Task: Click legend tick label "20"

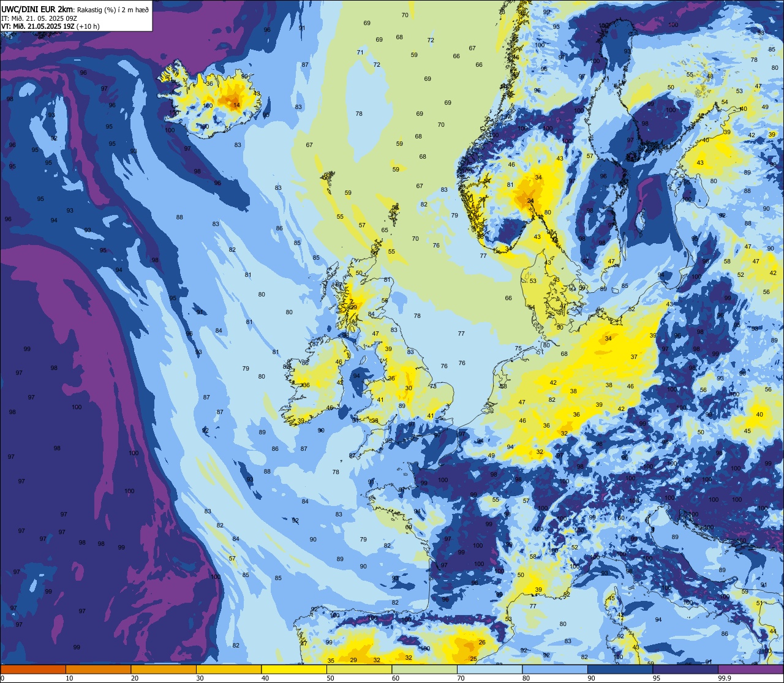Action: point(135,678)
